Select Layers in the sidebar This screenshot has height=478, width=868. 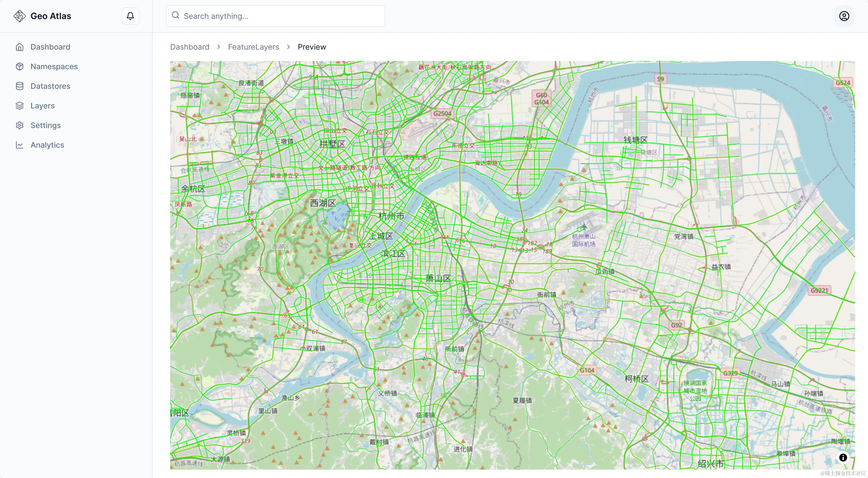point(42,106)
